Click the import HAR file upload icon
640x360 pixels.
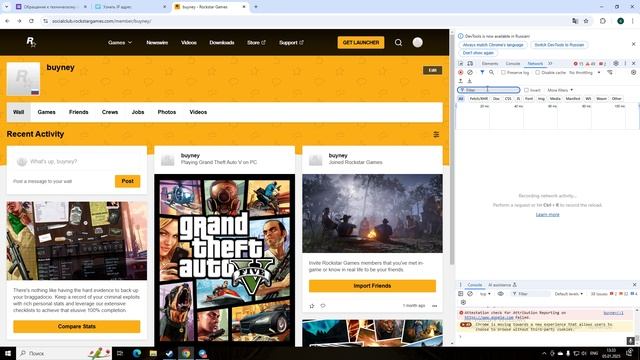click(461, 81)
